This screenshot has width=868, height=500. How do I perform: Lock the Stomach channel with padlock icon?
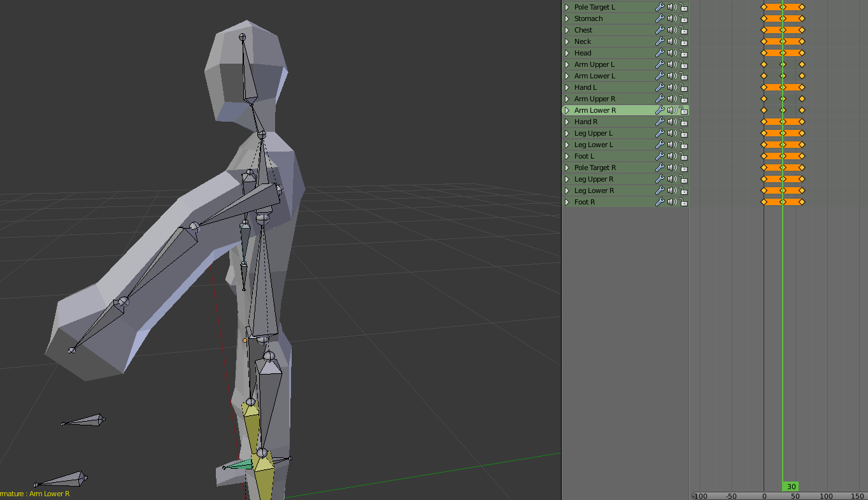[683, 18]
